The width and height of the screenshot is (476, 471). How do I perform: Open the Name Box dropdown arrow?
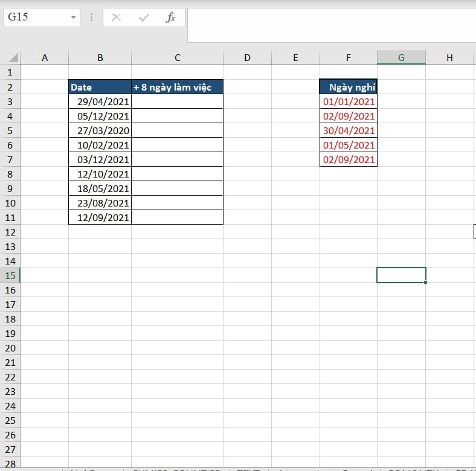click(74, 18)
